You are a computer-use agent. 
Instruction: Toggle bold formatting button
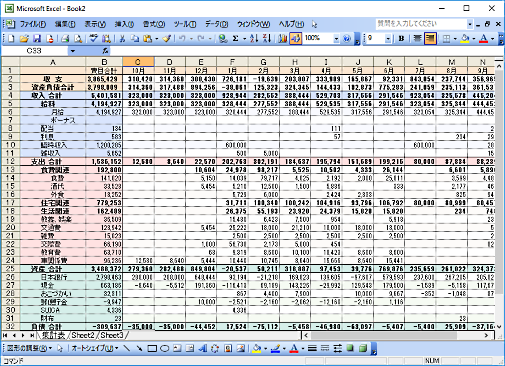point(401,39)
